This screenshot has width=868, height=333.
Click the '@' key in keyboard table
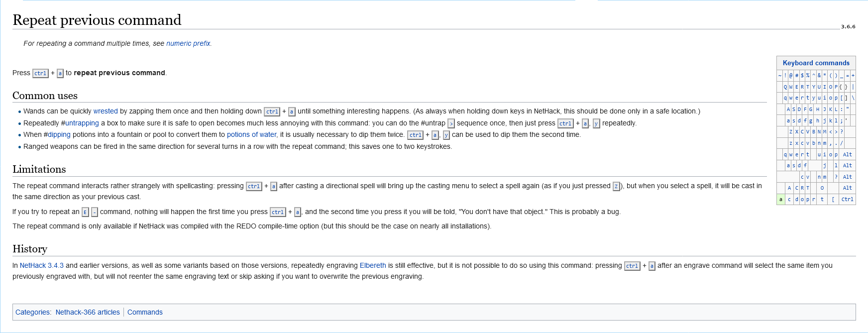pyautogui.click(x=791, y=76)
